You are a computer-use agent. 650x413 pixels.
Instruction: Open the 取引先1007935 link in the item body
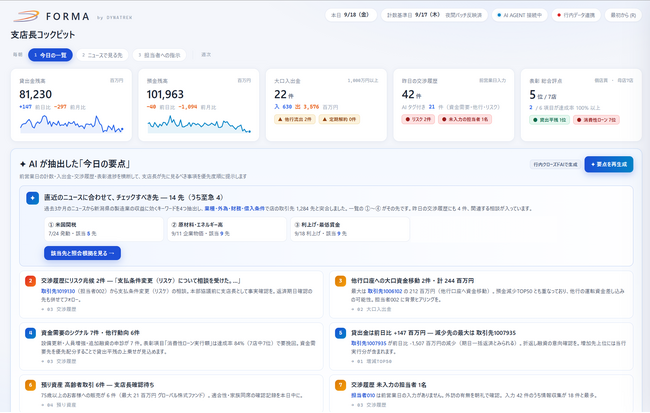point(369,343)
